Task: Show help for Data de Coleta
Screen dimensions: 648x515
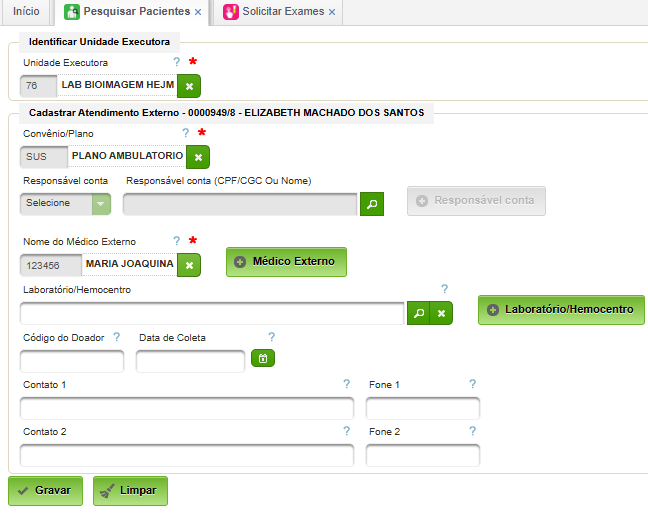Action: coord(271,337)
